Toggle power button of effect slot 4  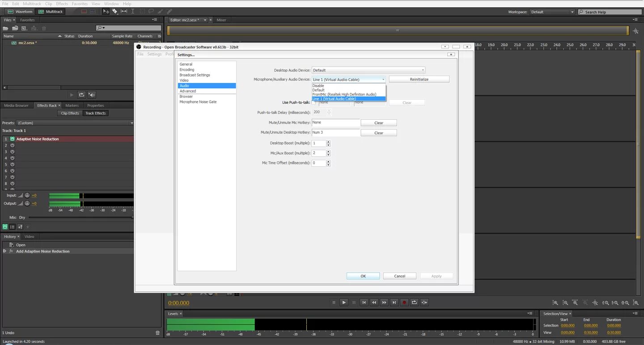pos(13,158)
